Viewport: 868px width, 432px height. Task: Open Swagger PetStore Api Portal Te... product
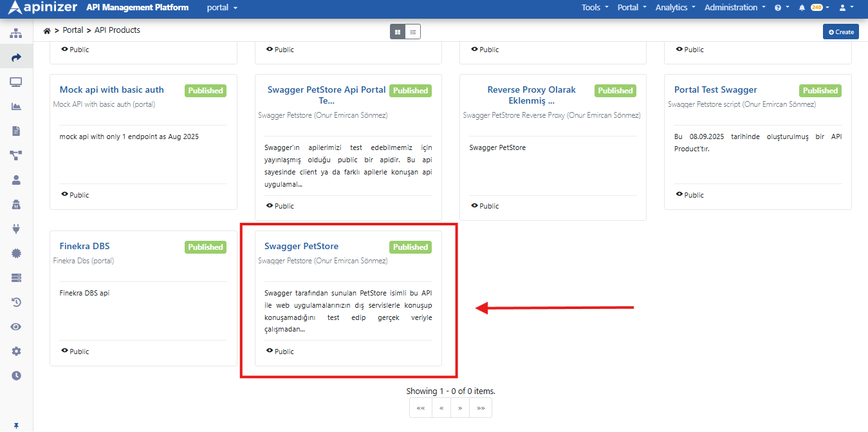coord(326,95)
